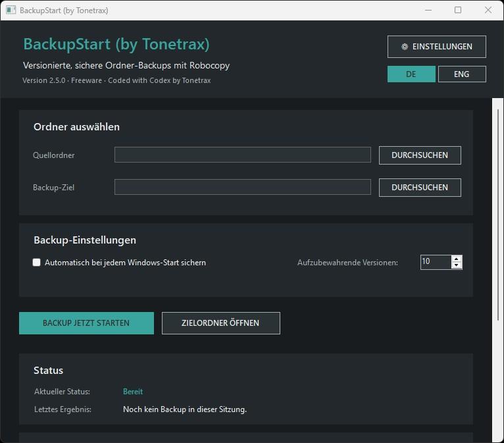
Task: Click the Backup-Ziel path field
Action: point(243,187)
